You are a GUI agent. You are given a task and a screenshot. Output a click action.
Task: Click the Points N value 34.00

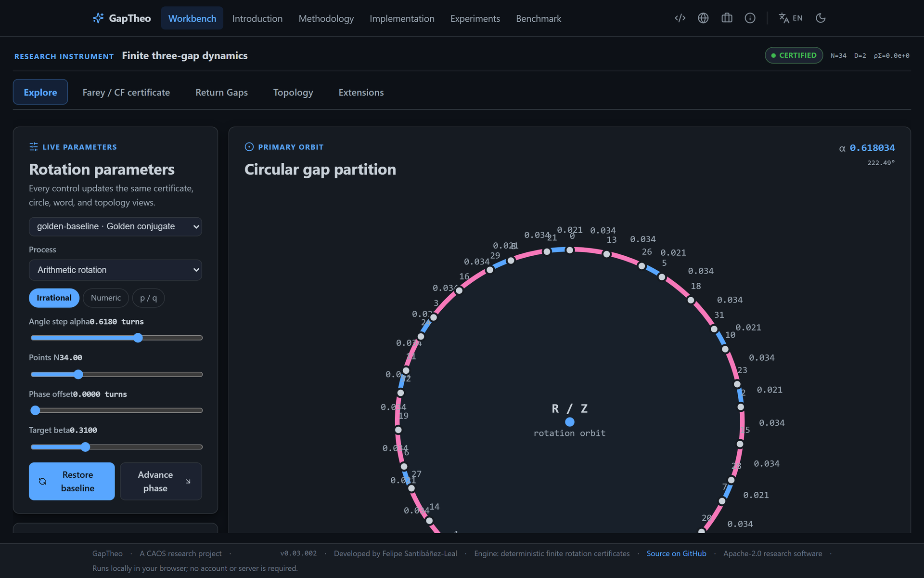[x=71, y=358]
